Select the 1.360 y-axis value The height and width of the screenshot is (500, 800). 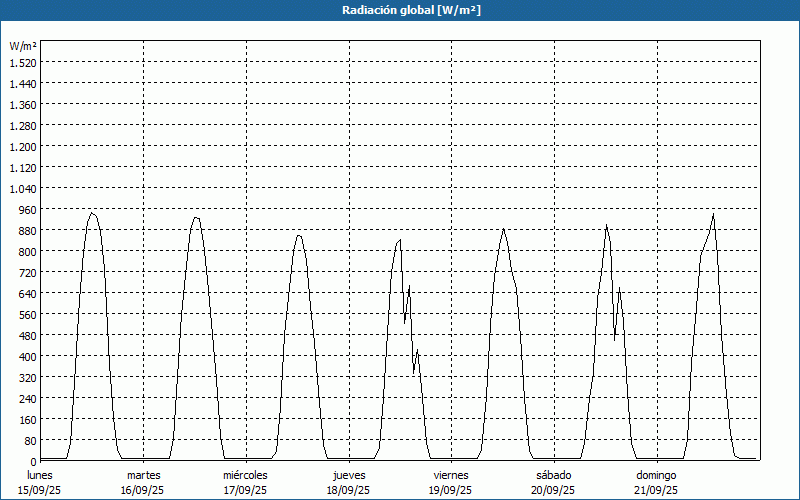click(x=23, y=105)
